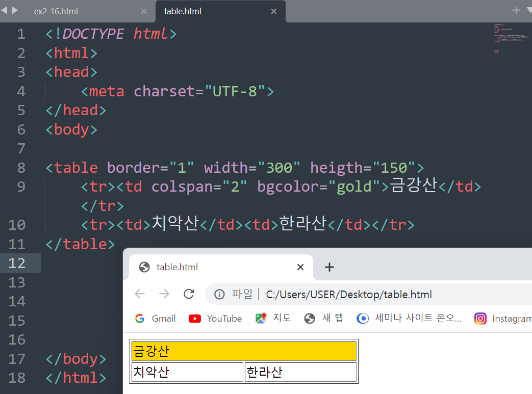Select the table.html editor tab
532x394 pixels.
tap(183, 11)
